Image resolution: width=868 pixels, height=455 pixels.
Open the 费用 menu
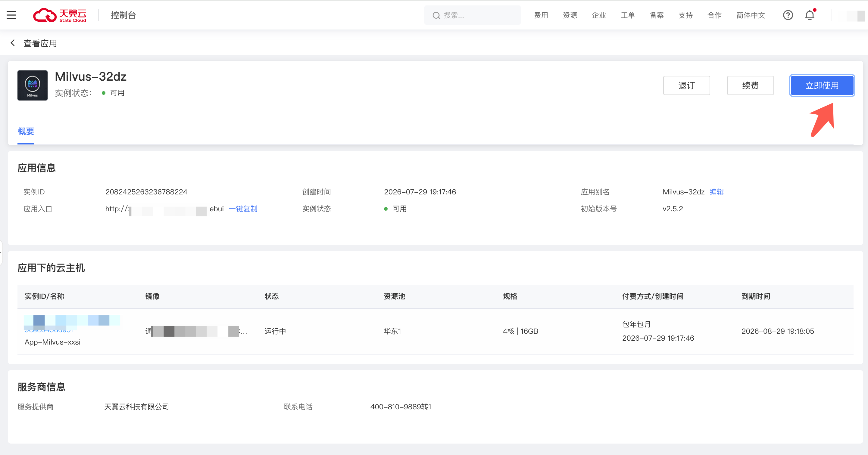click(x=541, y=15)
